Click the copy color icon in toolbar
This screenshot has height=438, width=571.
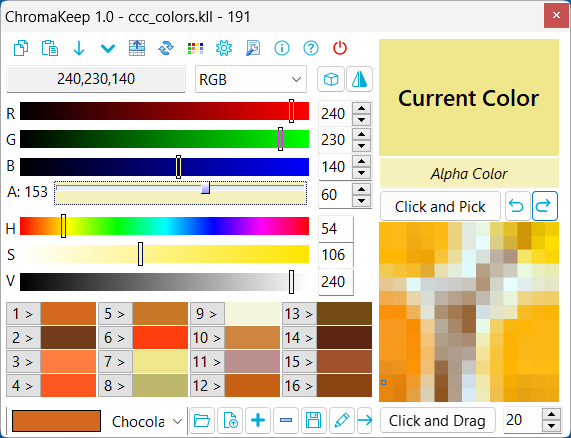tap(21, 48)
